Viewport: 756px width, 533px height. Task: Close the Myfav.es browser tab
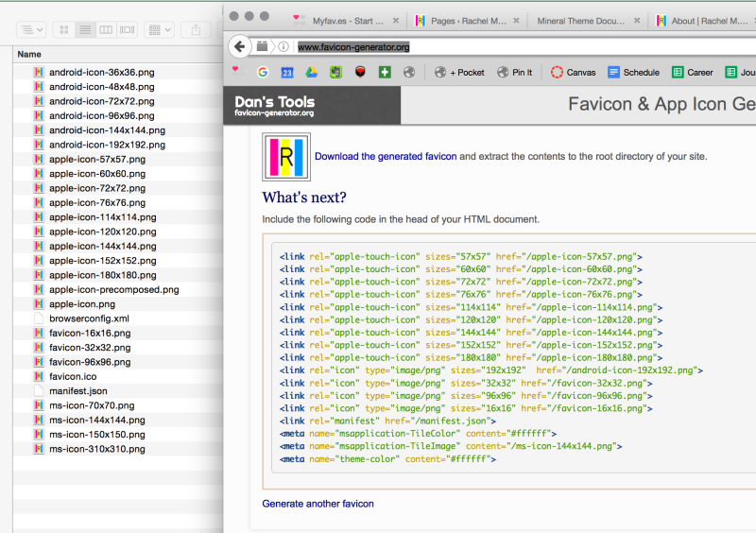[x=394, y=20]
